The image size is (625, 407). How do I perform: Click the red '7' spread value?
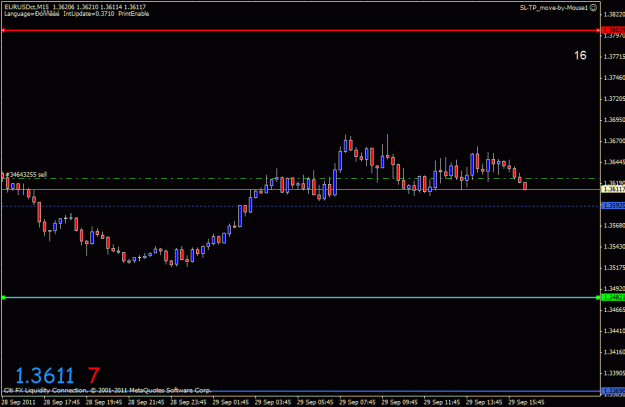pyautogui.click(x=94, y=376)
